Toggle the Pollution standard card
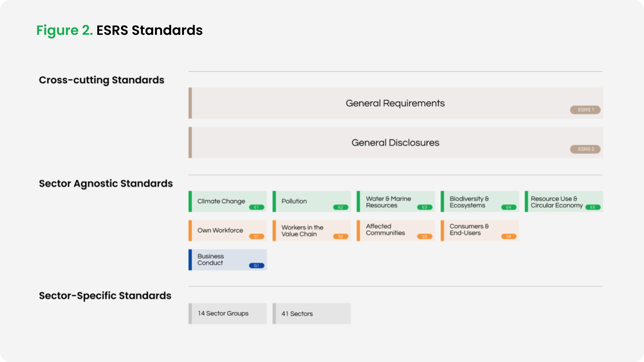This screenshot has width=644, height=362. [x=311, y=201]
